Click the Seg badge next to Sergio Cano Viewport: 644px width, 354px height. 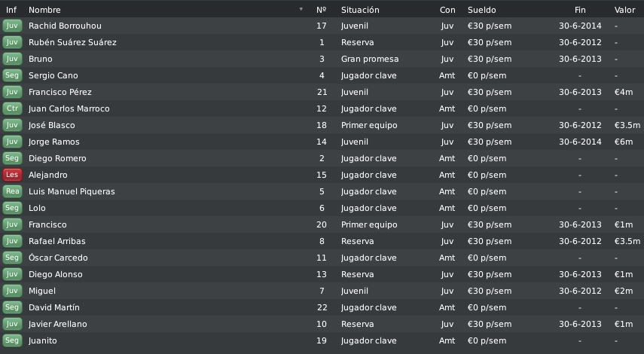pyautogui.click(x=12, y=75)
